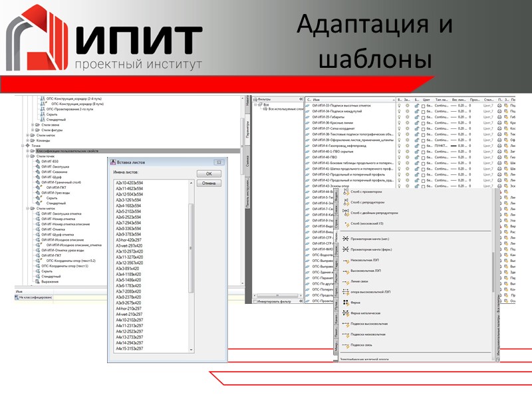
Task: Click the Вес линий column header
Action: [460, 100]
